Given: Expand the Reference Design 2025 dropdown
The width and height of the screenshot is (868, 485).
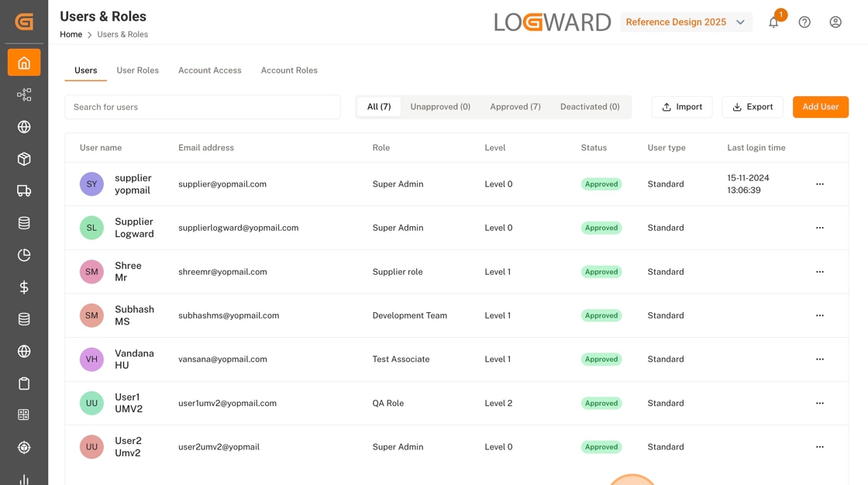Looking at the screenshot, I should click(x=686, y=22).
